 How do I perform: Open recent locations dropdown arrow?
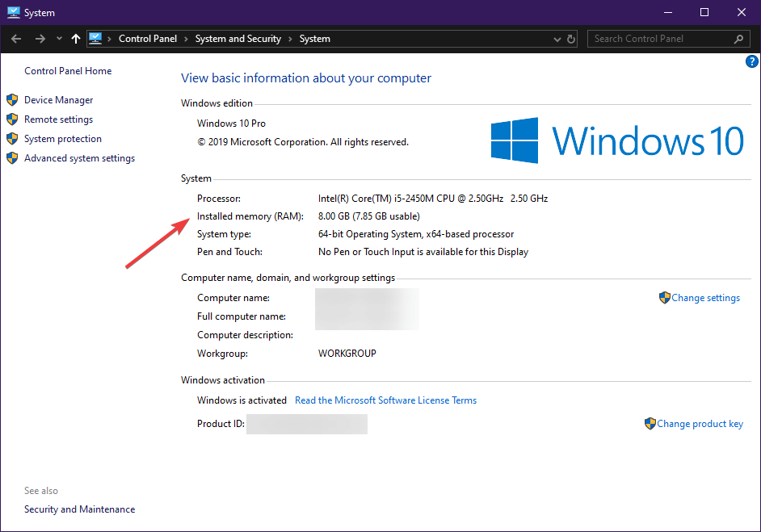pyautogui.click(x=59, y=38)
